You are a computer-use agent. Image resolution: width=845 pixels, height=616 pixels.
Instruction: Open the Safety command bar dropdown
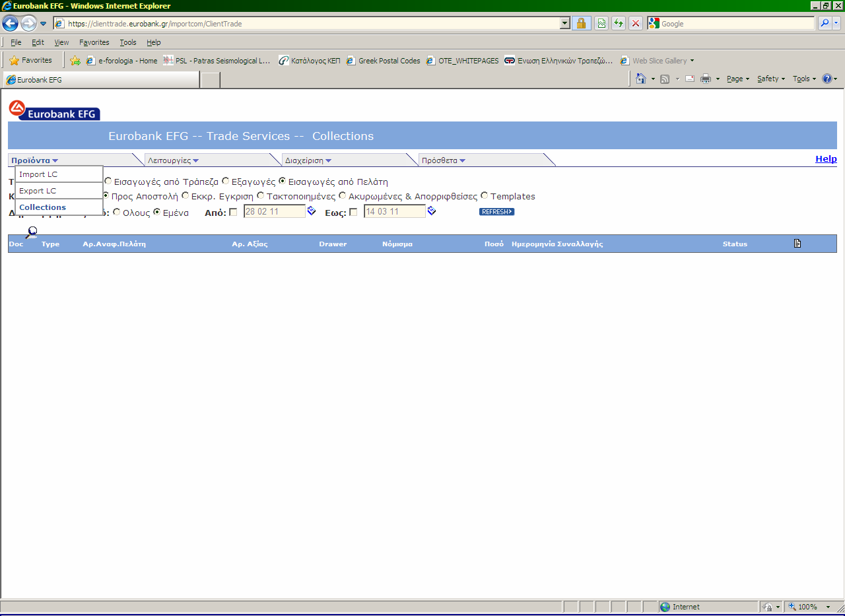coord(771,79)
